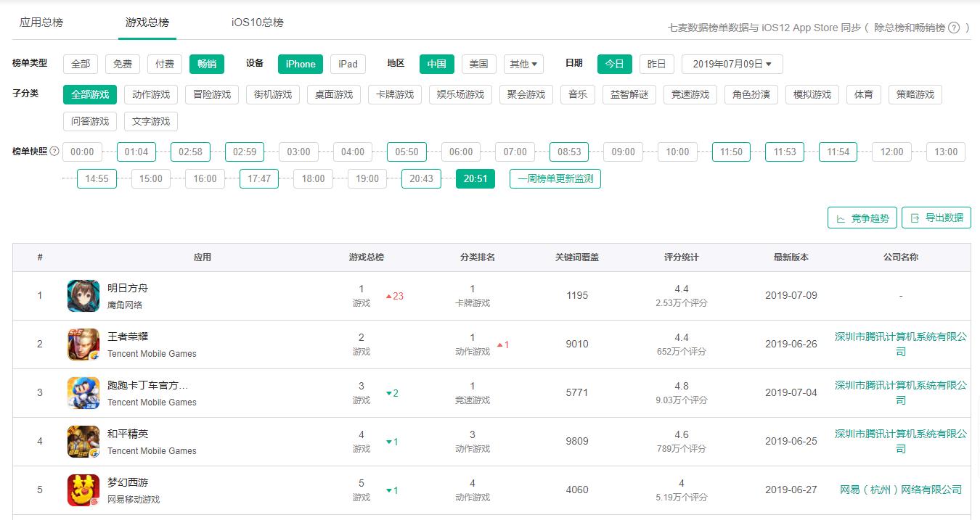Select the 08:53 snapshot

pos(569,152)
